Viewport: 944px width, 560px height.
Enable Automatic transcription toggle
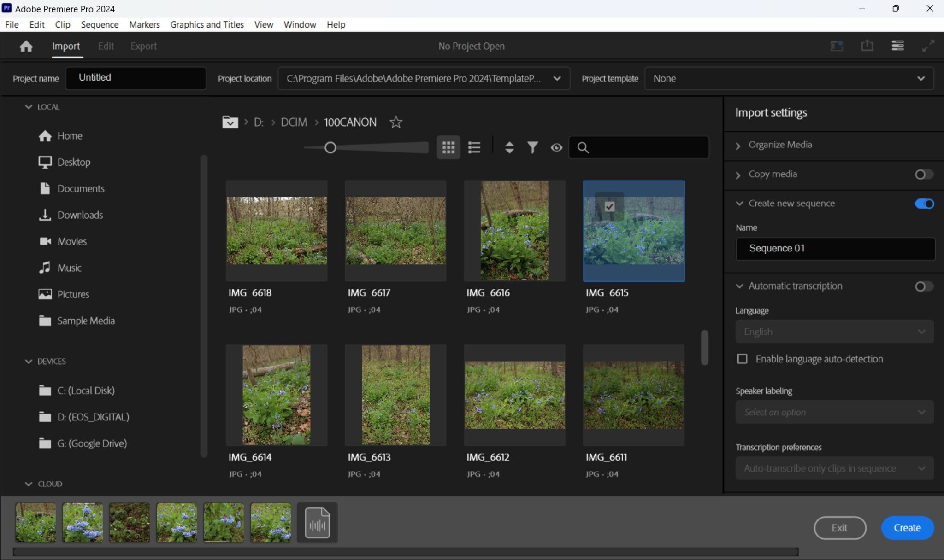coord(924,286)
